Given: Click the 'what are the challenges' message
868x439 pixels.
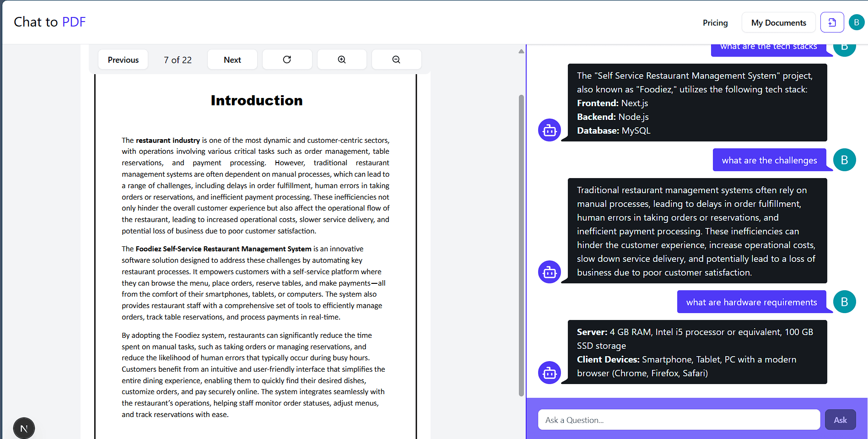Looking at the screenshot, I should pyautogui.click(x=770, y=160).
